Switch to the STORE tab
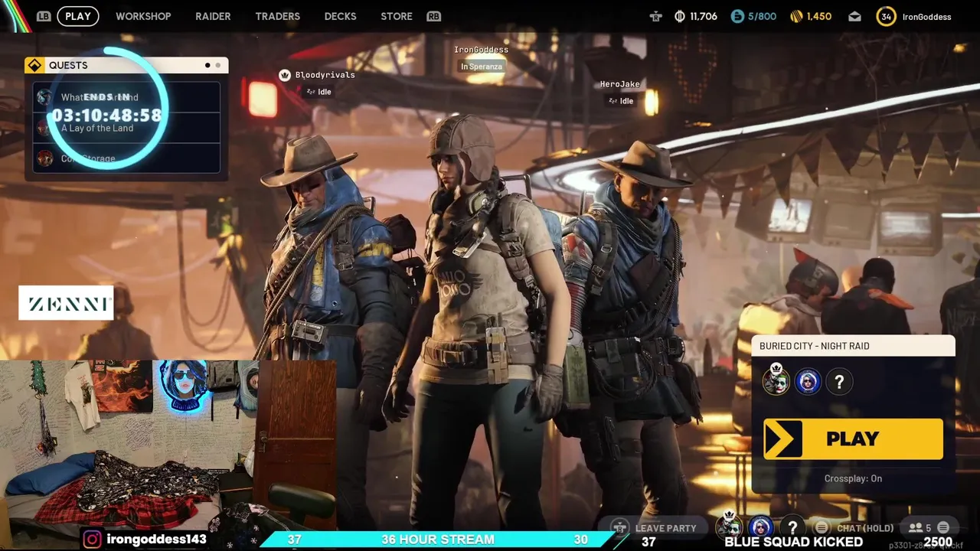 pyautogui.click(x=397, y=16)
